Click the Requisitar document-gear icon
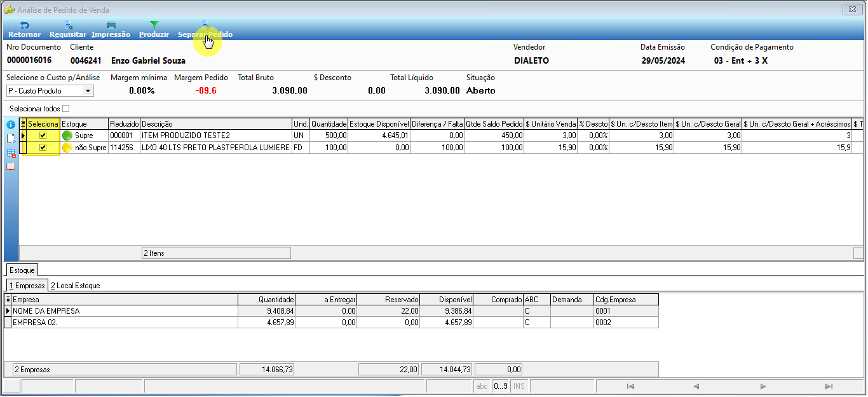Screen dimensions: 868x397 click(x=68, y=25)
